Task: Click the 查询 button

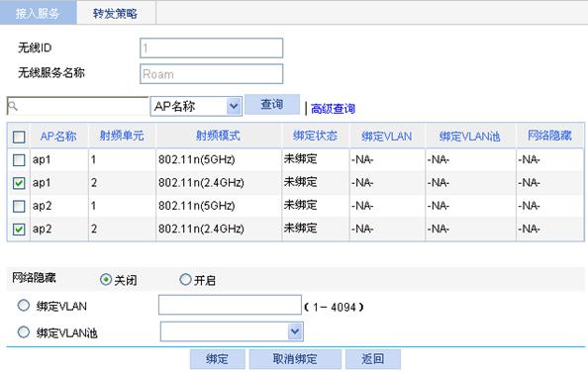Action: click(x=272, y=105)
